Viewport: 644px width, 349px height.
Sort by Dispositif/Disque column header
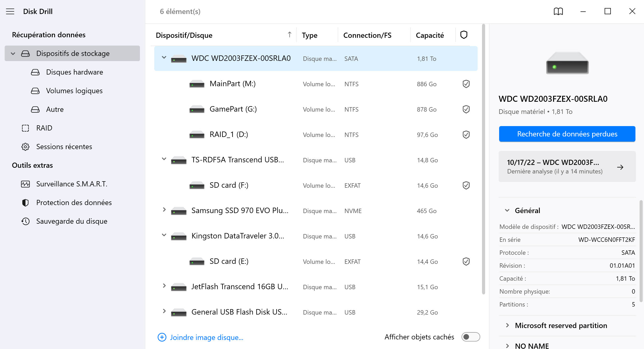click(184, 35)
